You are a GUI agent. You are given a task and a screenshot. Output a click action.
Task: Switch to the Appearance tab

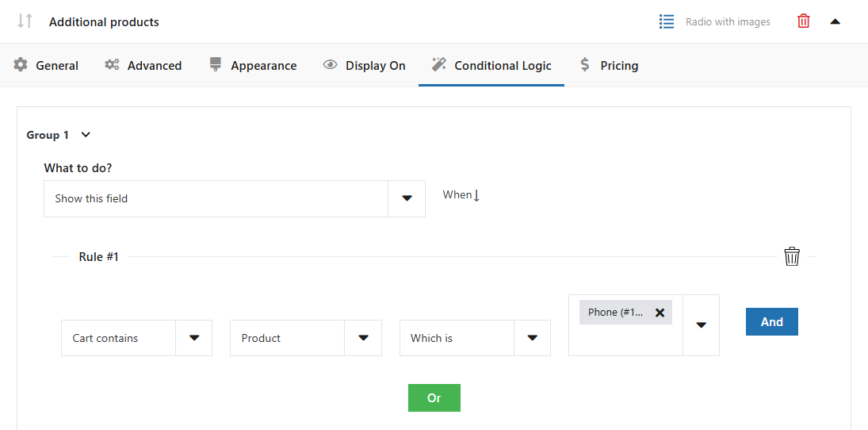tap(253, 65)
